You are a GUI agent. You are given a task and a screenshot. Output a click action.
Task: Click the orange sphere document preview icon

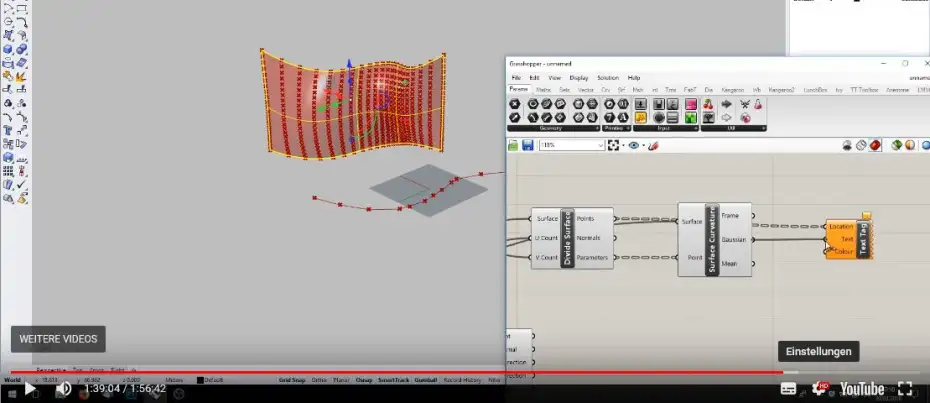click(x=910, y=145)
